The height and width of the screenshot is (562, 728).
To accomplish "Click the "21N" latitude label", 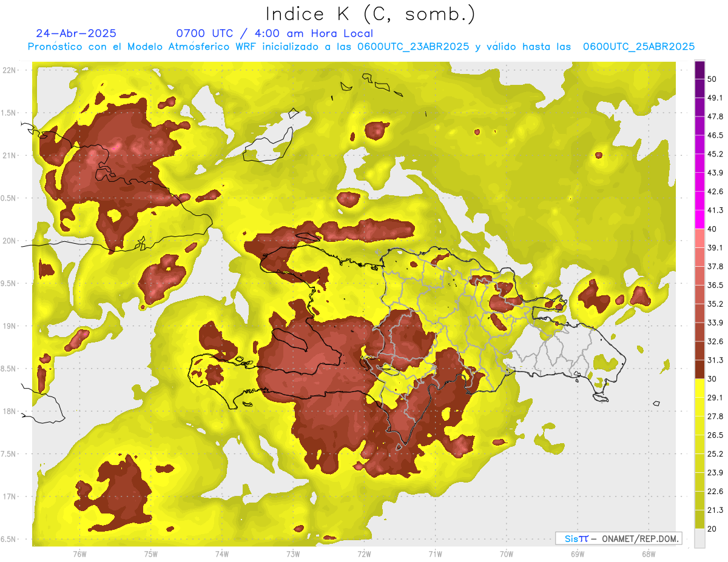I will click(10, 155).
